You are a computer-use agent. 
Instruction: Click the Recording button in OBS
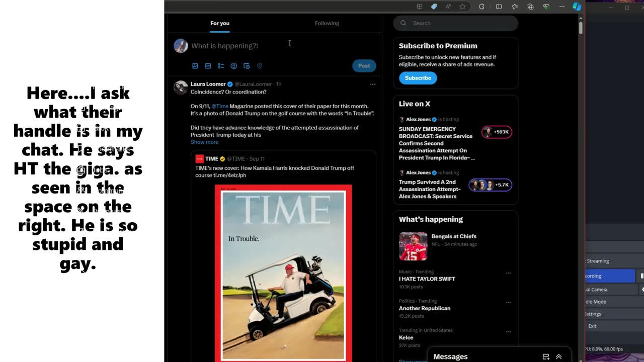(610, 276)
